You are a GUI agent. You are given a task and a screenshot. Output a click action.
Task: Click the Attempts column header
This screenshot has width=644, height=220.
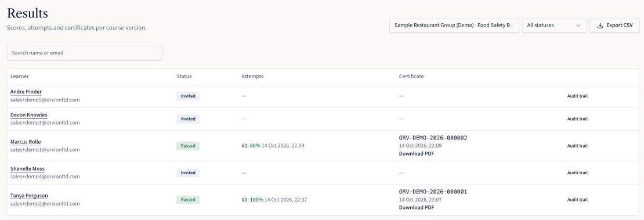coord(252,76)
